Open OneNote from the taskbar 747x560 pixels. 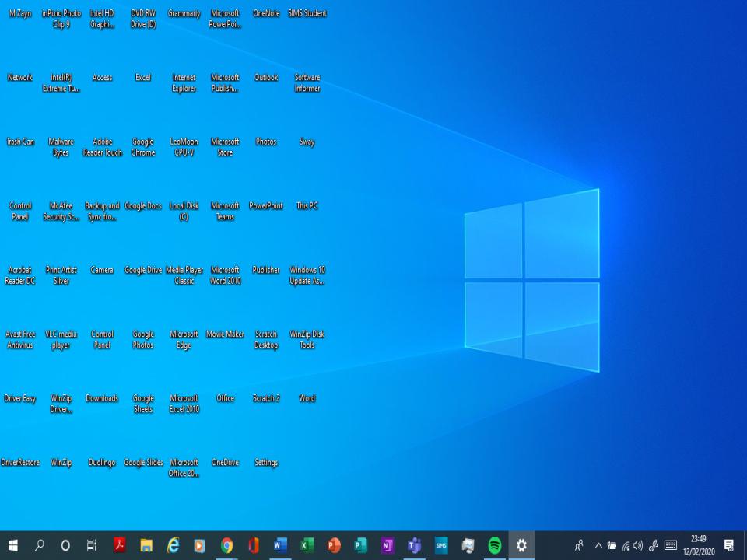point(388,545)
